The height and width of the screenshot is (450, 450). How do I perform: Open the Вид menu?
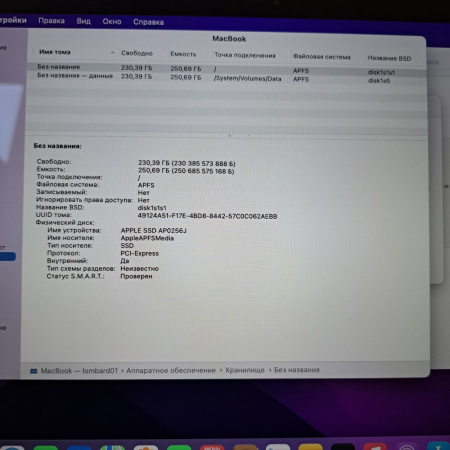click(83, 21)
